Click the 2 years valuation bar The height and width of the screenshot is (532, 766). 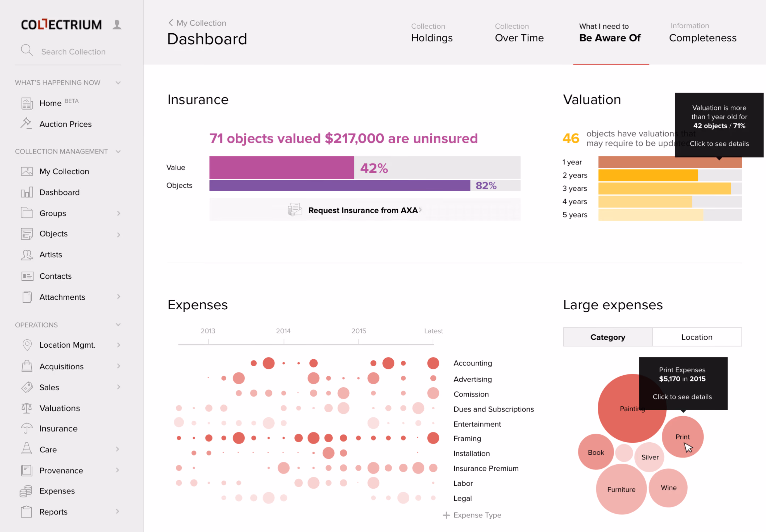click(648, 175)
